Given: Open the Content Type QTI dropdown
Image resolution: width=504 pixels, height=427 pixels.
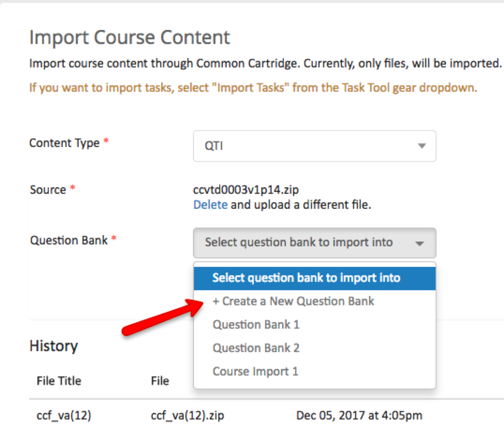Looking at the screenshot, I should [314, 146].
